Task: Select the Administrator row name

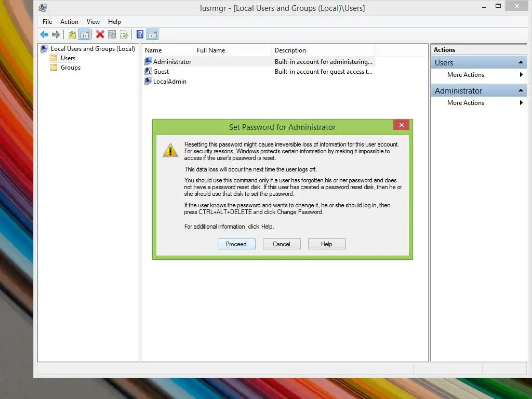Action: click(x=172, y=61)
